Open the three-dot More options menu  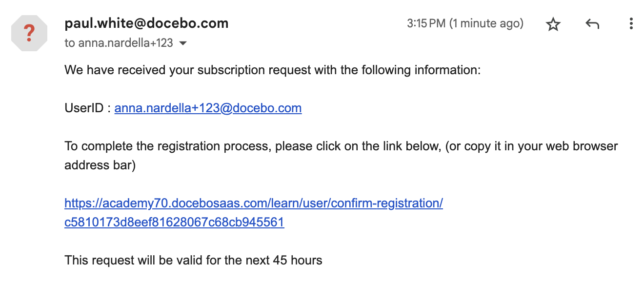point(631,24)
